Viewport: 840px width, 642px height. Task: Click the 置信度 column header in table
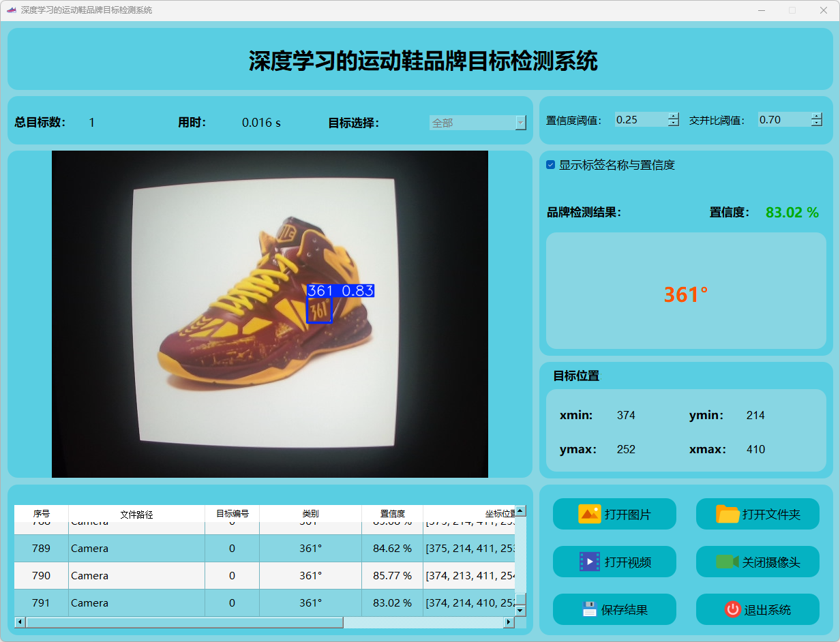pos(392,514)
